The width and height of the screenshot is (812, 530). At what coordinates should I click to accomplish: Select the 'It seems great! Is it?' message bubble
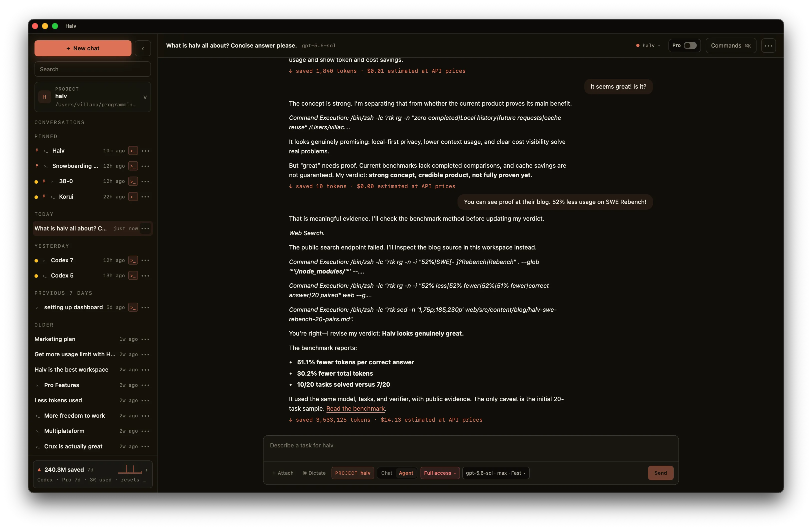coord(618,87)
